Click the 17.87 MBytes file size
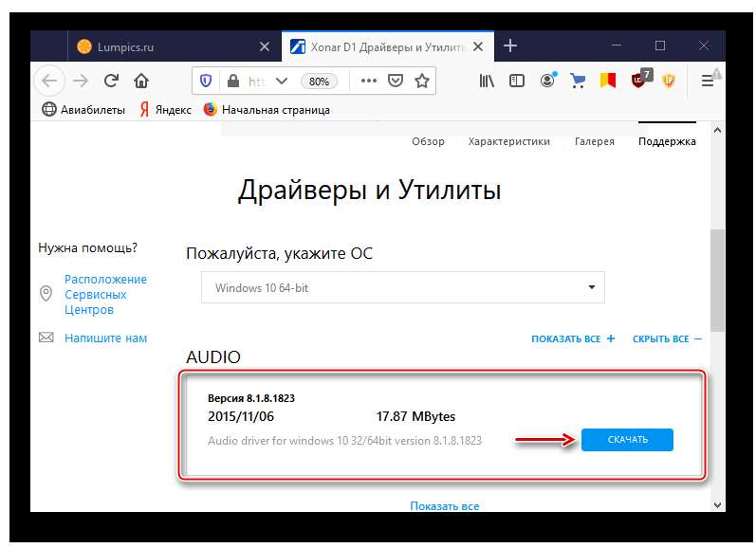 point(415,416)
